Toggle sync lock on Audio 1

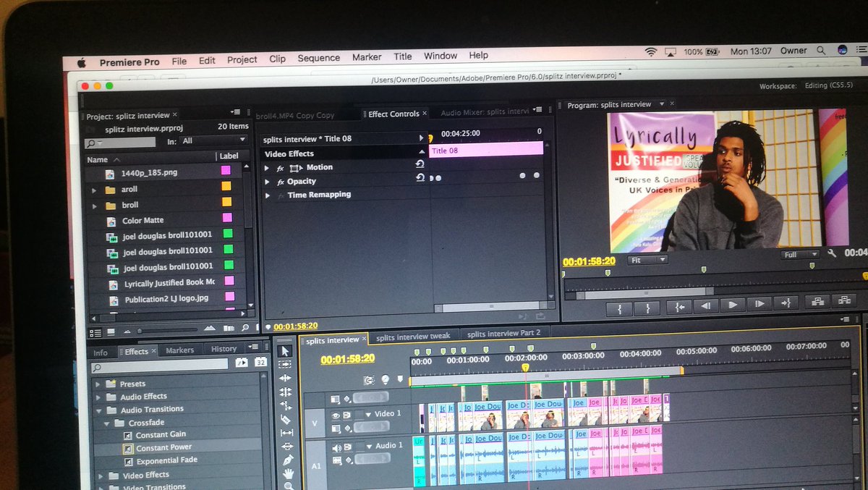[x=348, y=447]
